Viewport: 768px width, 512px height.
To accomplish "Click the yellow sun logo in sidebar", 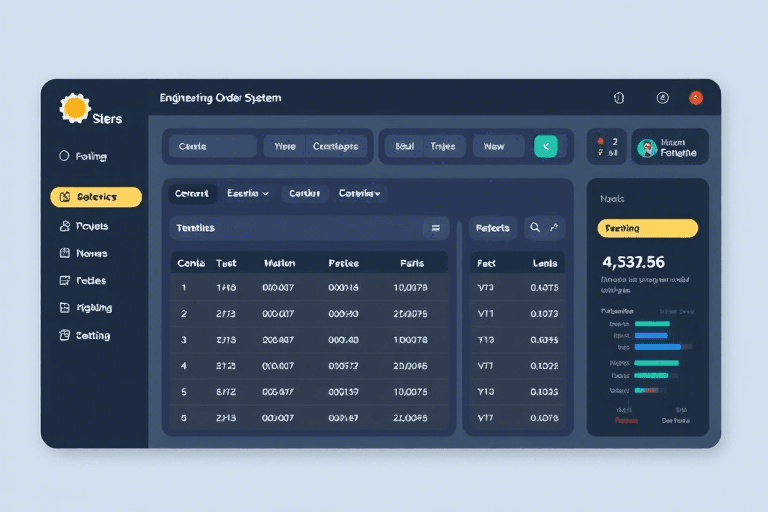I will [75, 108].
